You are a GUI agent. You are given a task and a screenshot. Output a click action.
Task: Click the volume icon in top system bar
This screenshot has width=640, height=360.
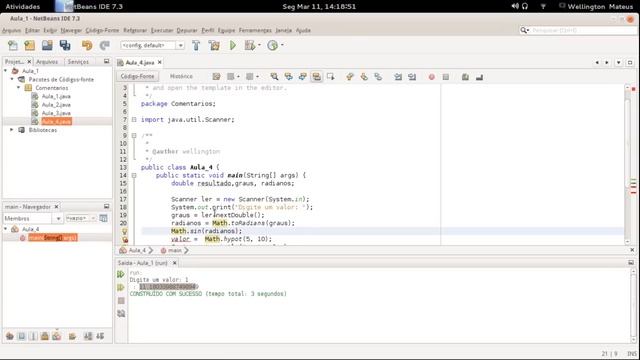coord(515,6)
